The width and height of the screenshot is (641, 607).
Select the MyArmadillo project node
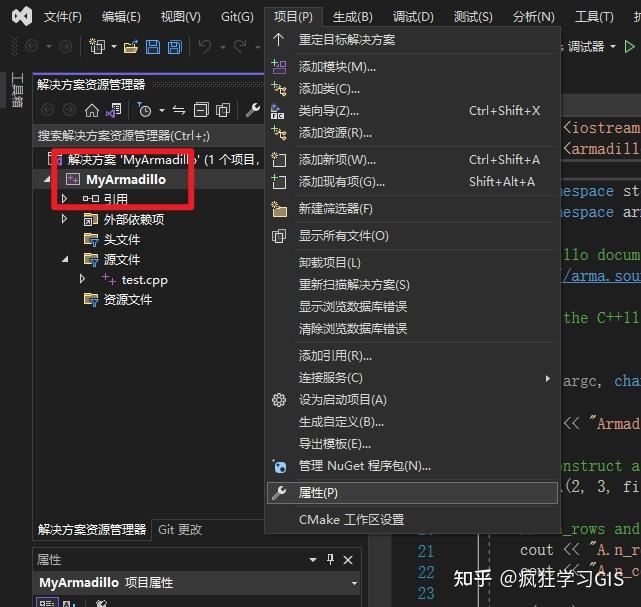point(126,179)
